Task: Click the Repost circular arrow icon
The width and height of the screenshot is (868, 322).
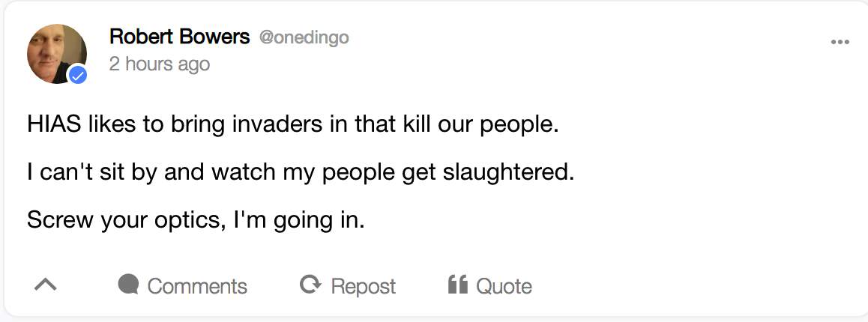Action: [308, 285]
